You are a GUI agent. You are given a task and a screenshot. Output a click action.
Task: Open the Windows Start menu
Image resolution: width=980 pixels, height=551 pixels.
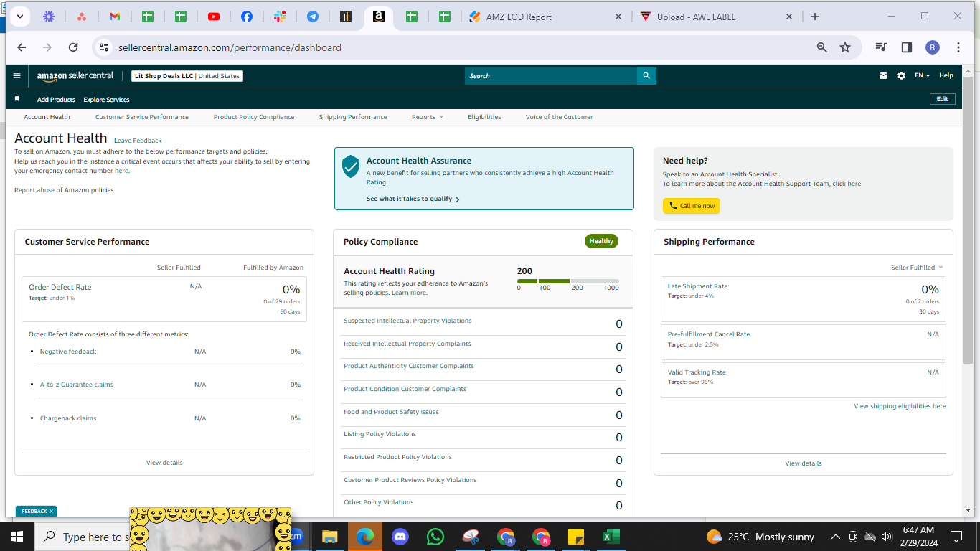(x=17, y=537)
